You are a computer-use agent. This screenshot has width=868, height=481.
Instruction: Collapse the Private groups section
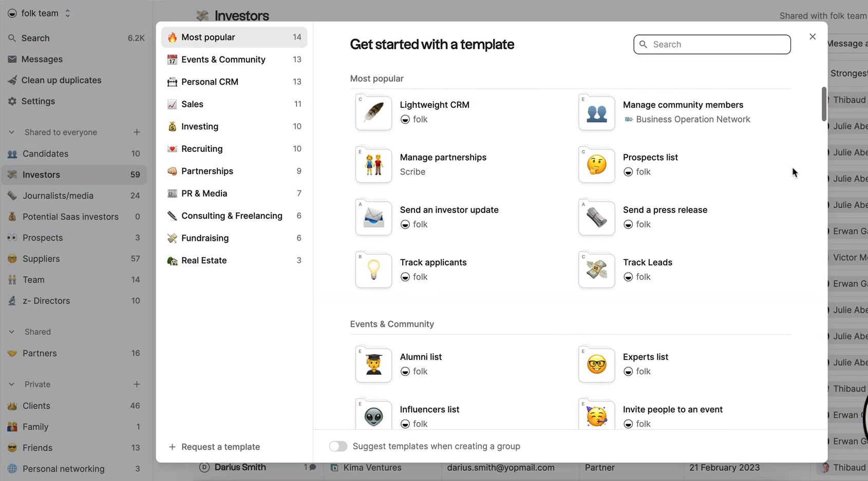point(11,384)
